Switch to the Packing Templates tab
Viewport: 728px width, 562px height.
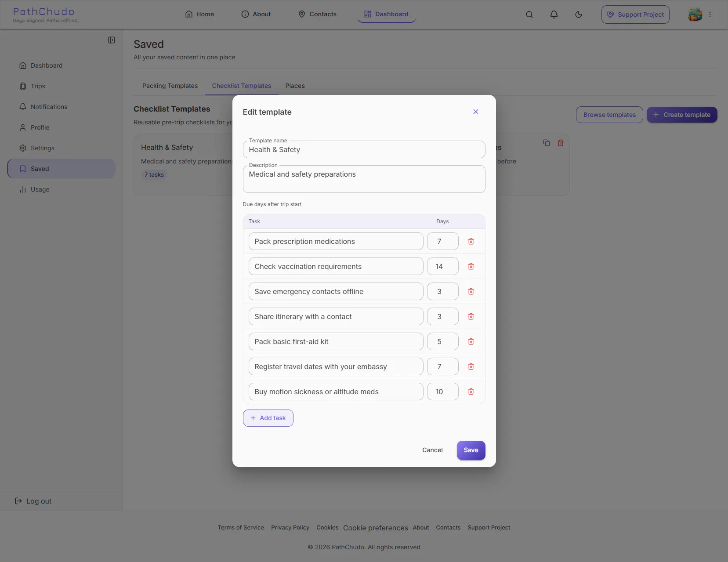pyautogui.click(x=170, y=86)
